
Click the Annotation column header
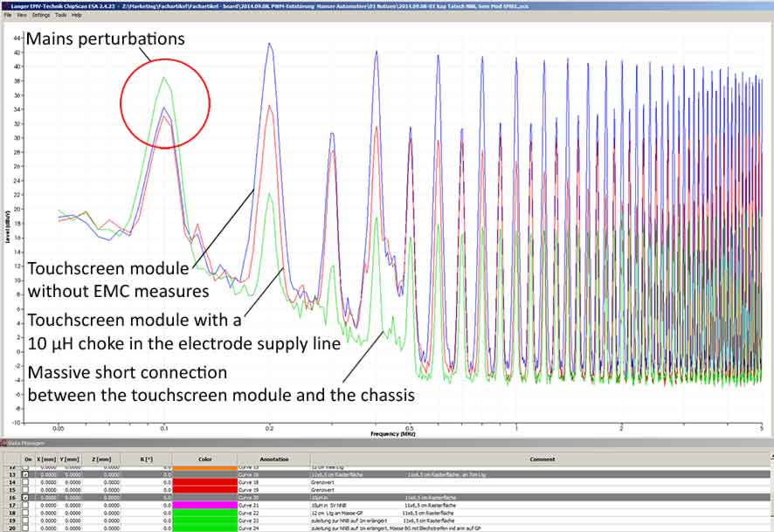tap(273, 459)
